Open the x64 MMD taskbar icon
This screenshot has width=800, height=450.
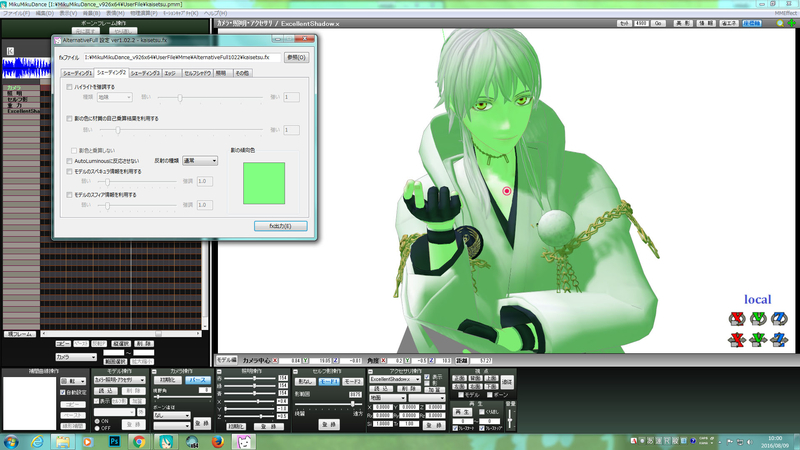(x=192, y=441)
